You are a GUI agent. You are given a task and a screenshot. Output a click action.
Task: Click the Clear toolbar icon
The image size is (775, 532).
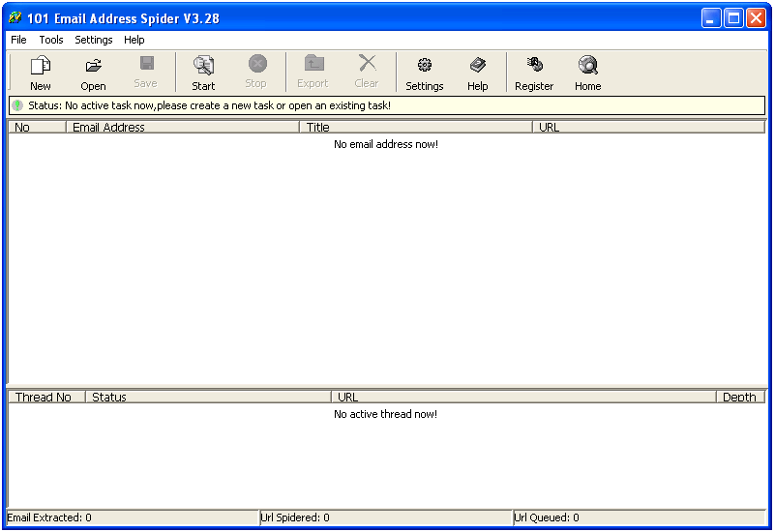[367, 73]
